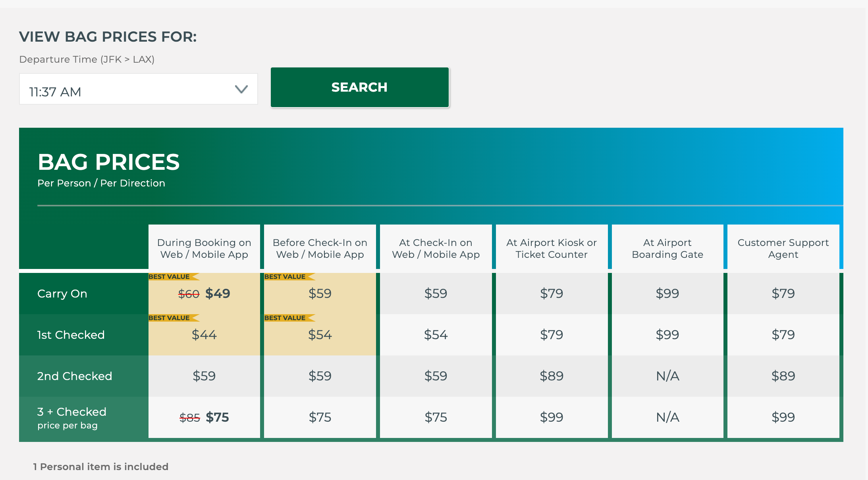Click the 1st Checked row label
This screenshot has width=868, height=480.
(71, 335)
